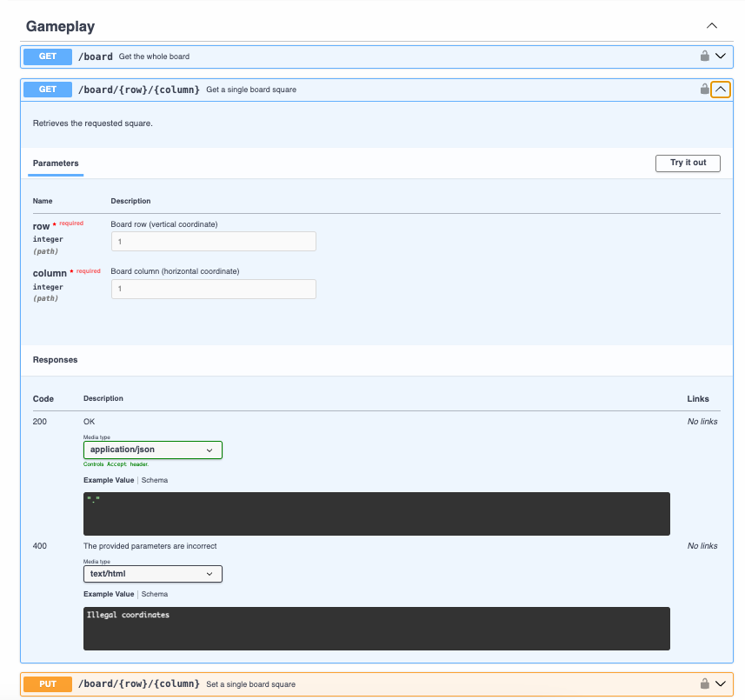Click lock icon on expanded GET /board/{row}/{column}
Screen dimensions: 745x700
click(x=705, y=89)
